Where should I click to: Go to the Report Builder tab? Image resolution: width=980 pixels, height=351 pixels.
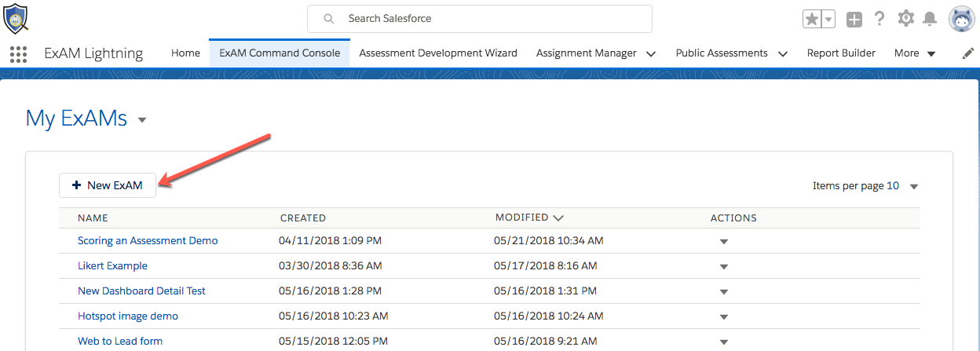[841, 53]
